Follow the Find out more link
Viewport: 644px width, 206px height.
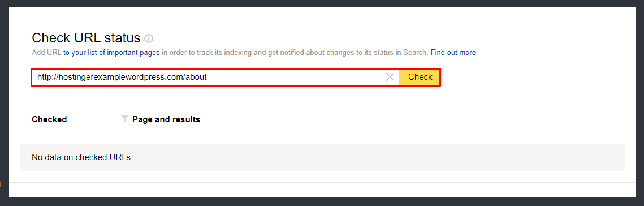pyautogui.click(x=453, y=53)
